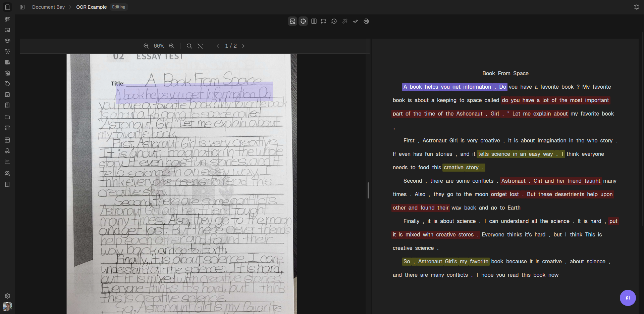
Task: Open the print dialog from the toolbar
Action: tap(366, 21)
